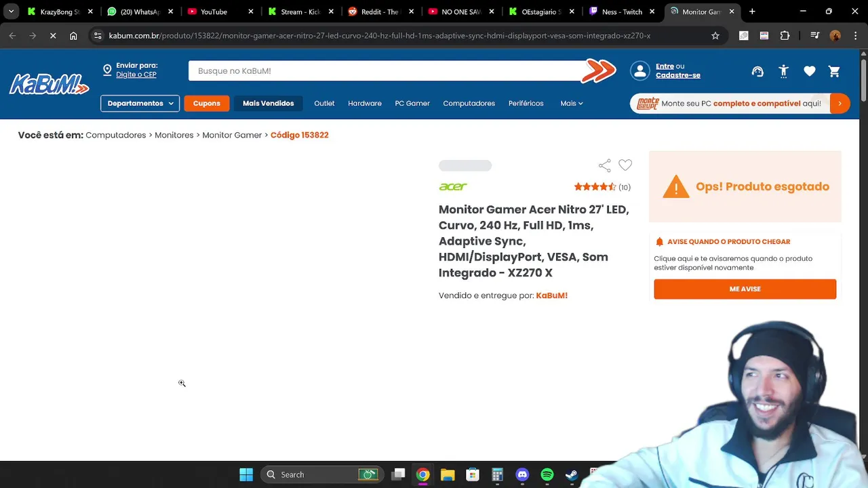The image size is (868, 488).
Task: Click the Monte seu PC arrow button
Action: point(840,103)
